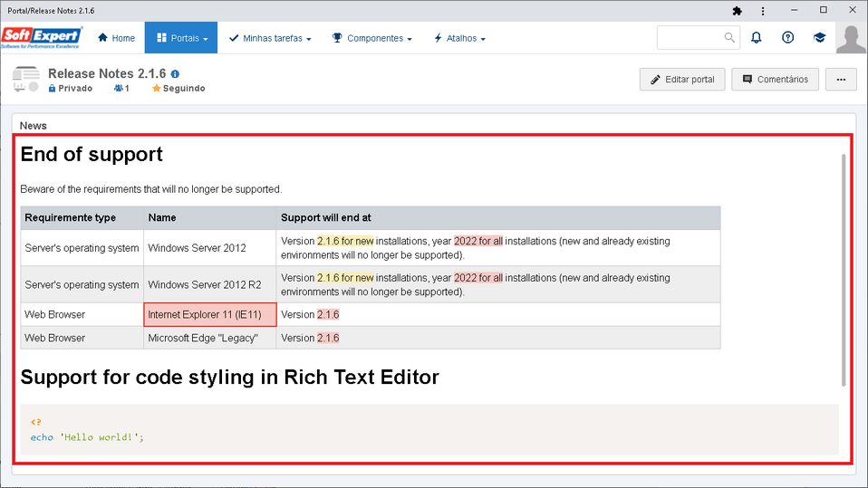Click the portal icon next to title
This screenshot has height=488, width=868.
25,79
